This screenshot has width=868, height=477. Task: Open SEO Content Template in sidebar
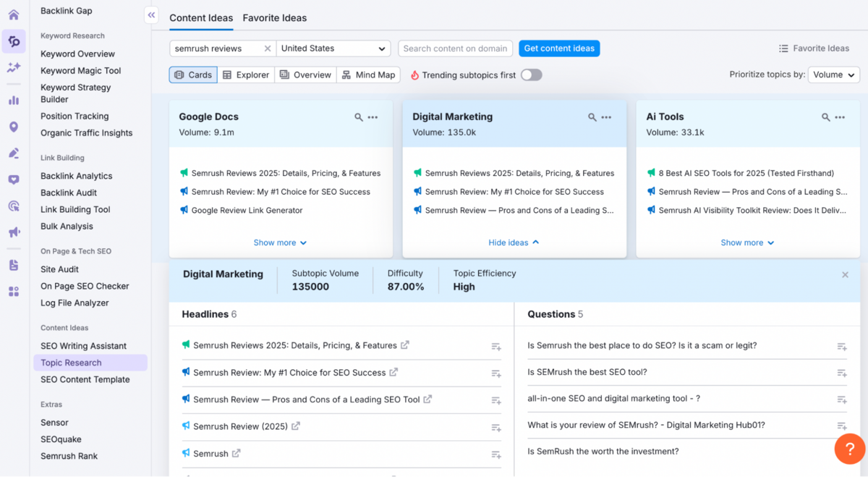(85, 379)
